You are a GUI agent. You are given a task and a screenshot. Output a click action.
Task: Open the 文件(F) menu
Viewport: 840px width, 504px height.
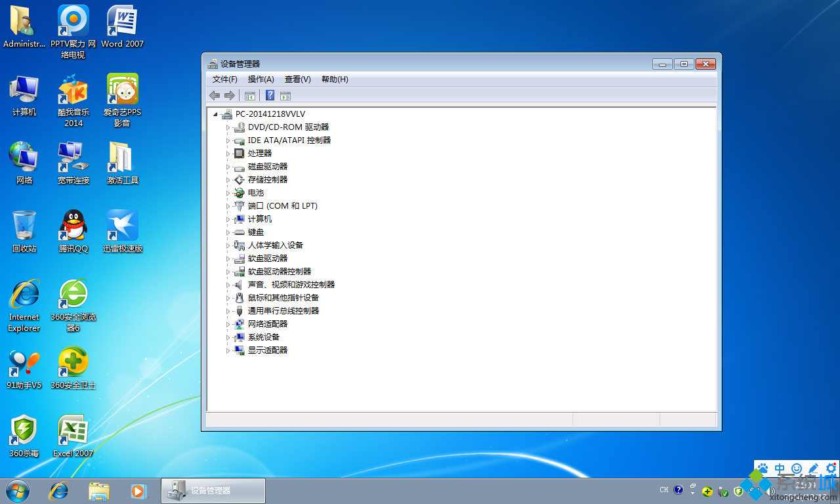(224, 79)
